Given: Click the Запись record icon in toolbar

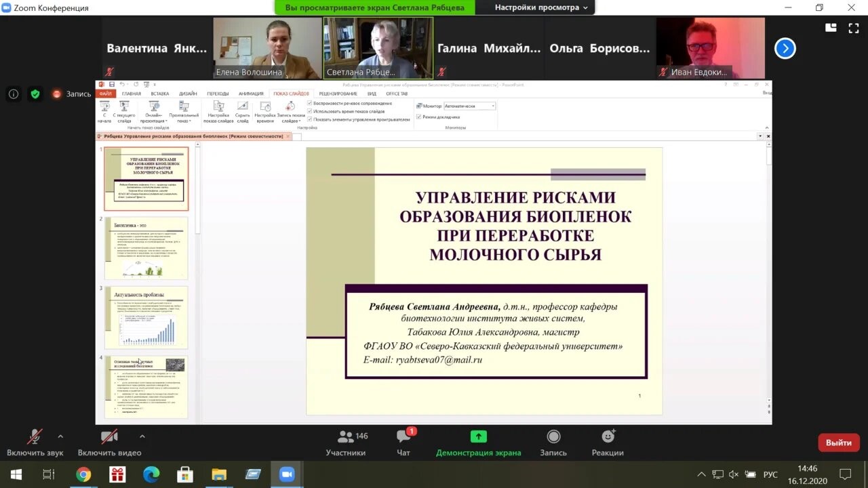Looking at the screenshot, I should tap(553, 437).
